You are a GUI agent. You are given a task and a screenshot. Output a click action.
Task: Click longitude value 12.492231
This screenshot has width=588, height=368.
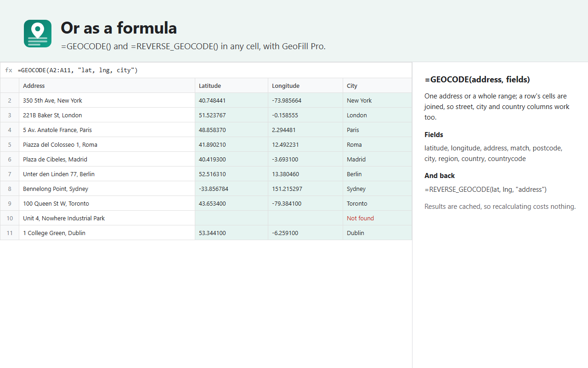(305, 144)
